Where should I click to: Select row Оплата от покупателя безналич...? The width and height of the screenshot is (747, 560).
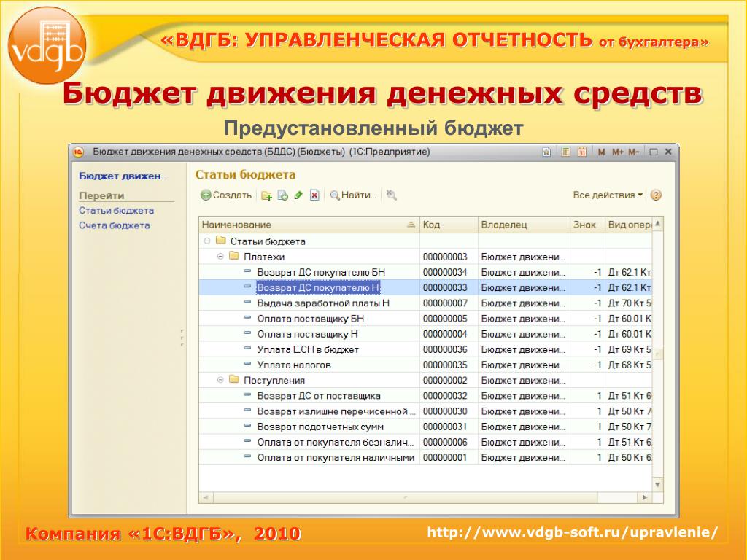click(425, 442)
